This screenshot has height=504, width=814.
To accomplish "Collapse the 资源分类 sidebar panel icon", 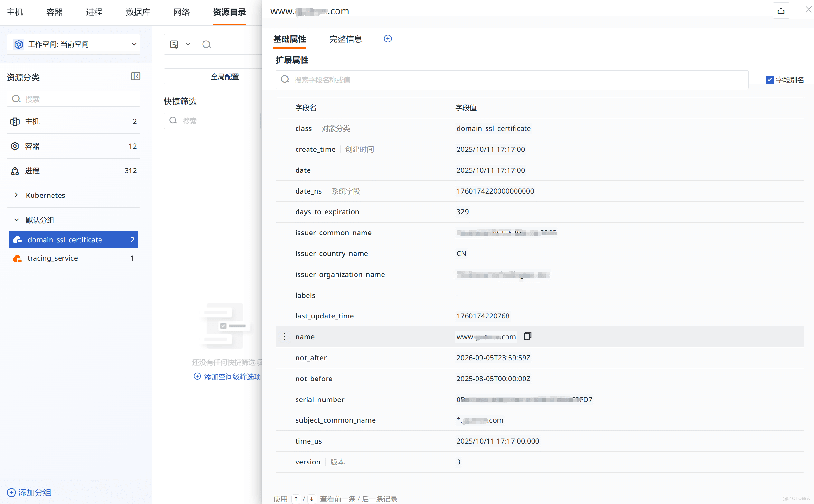I will pos(136,76).
